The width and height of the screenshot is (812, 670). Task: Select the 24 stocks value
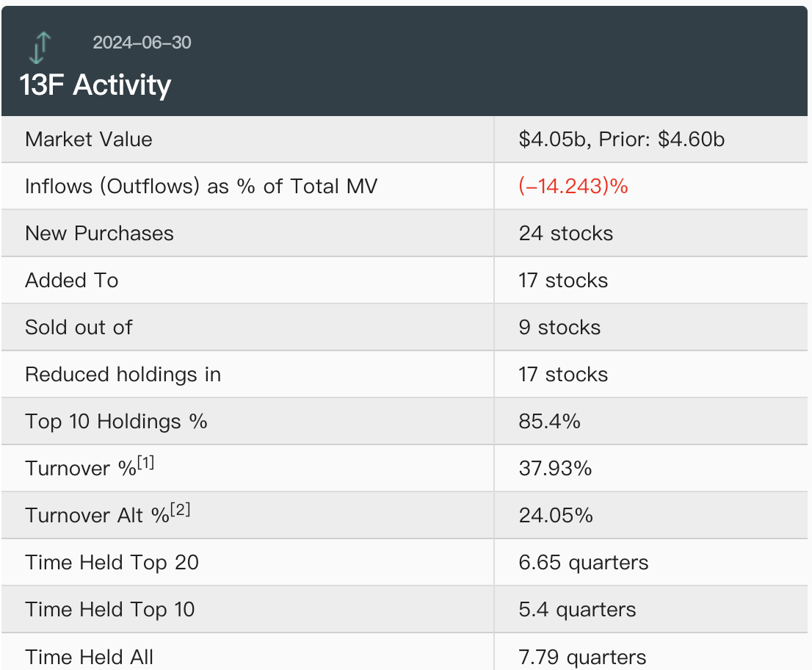tap(565, 234)
